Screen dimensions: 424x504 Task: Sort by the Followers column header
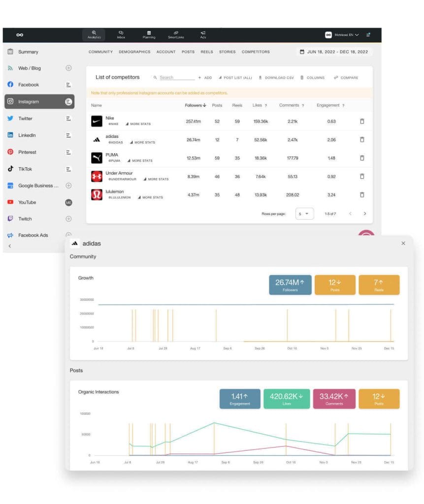pos(196,105)
